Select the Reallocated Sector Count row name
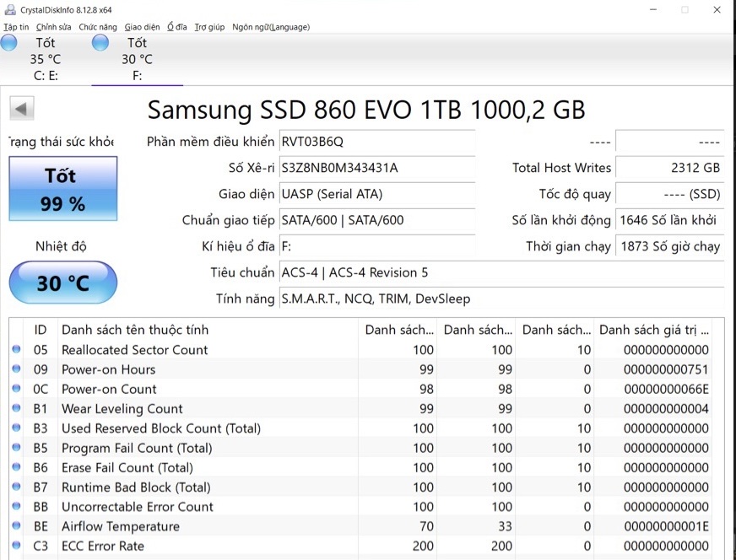The image size is (736, 560). 135,350
